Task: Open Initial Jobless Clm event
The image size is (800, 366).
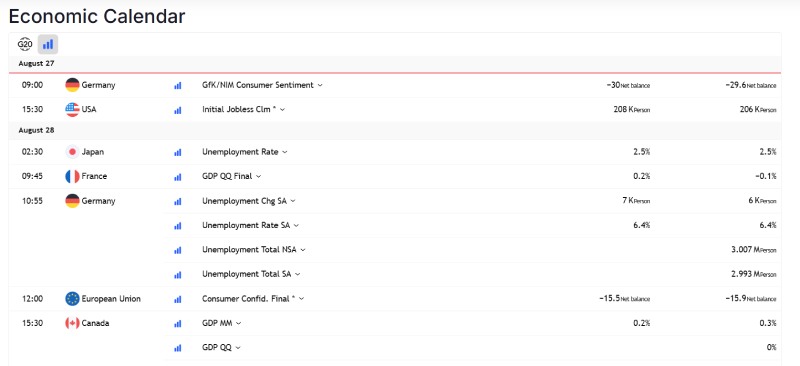Action: (239, 109)
